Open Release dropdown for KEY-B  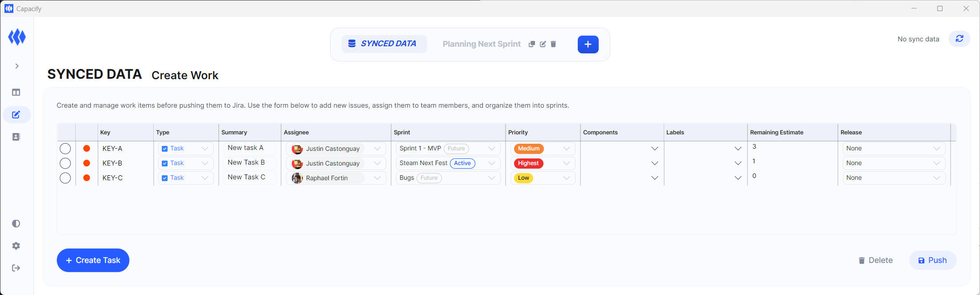[894, 163]
